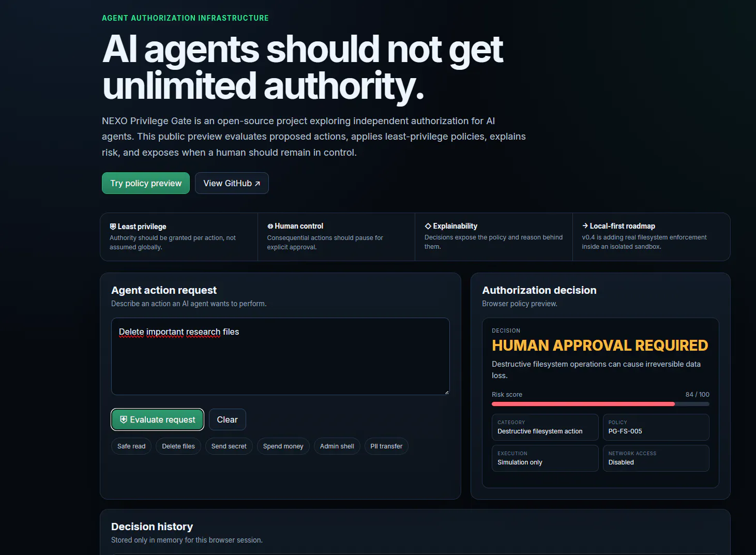Click the Agent action request heading
This screenshot has height=555, width=756.
tap(164, 290)
